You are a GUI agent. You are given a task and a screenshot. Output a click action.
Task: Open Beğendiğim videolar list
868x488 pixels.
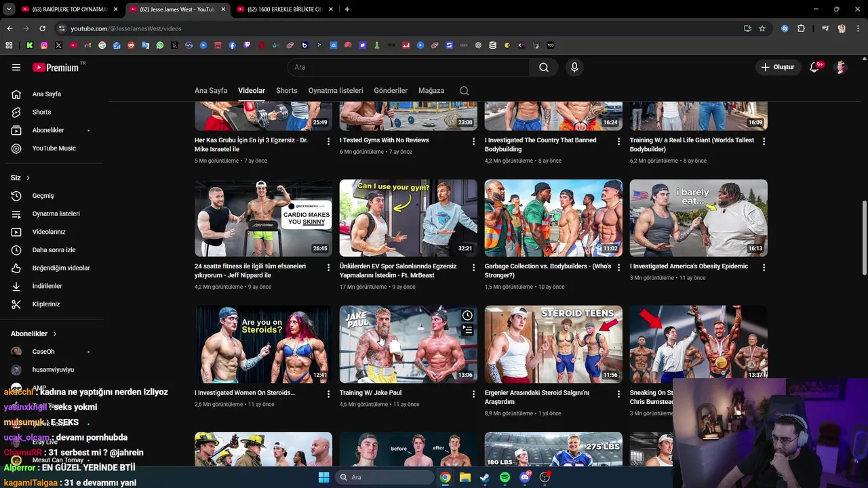54,268
